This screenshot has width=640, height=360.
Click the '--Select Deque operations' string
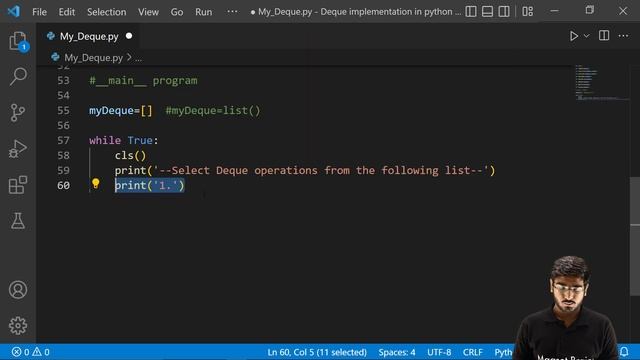point(321,171)
